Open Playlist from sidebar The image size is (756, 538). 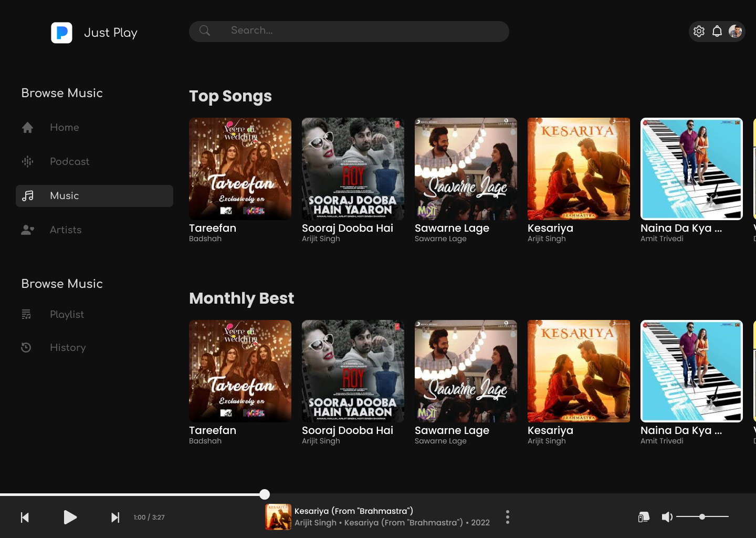67,315
